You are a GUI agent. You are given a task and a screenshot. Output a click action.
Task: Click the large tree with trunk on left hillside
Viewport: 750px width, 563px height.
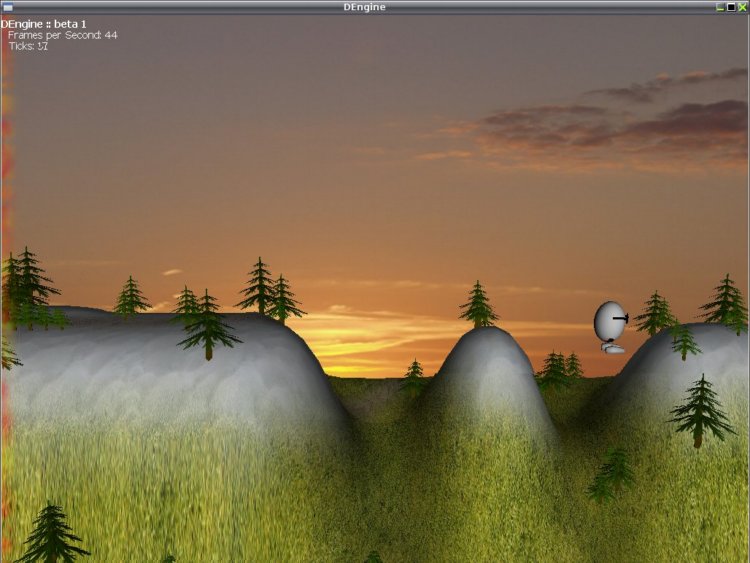(x=208, y=325)
